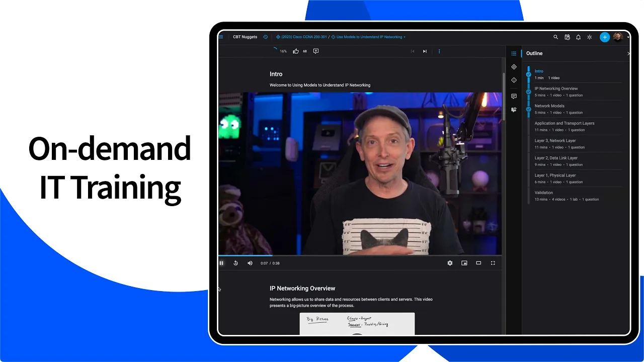The width and height of the screenshot is (644, 362).
Task: Open the user profile avatar
Action: [x=618, y=37]
